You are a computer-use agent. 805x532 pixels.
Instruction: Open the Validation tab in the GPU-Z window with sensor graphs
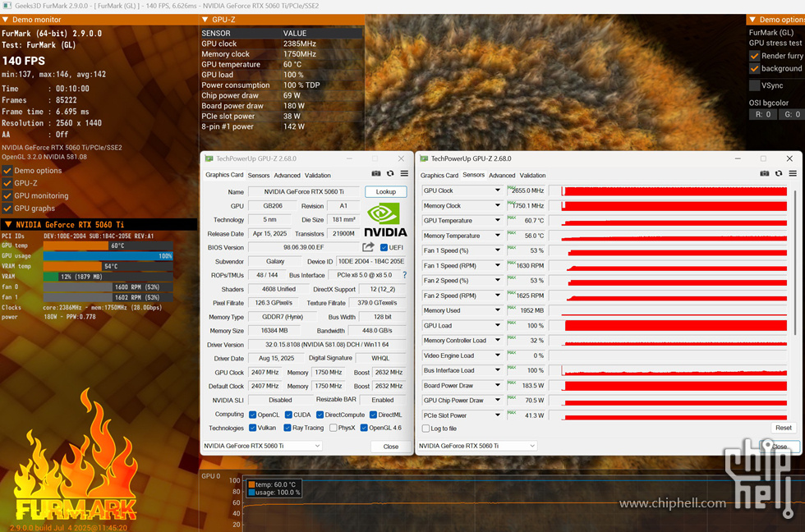point(532,175)
